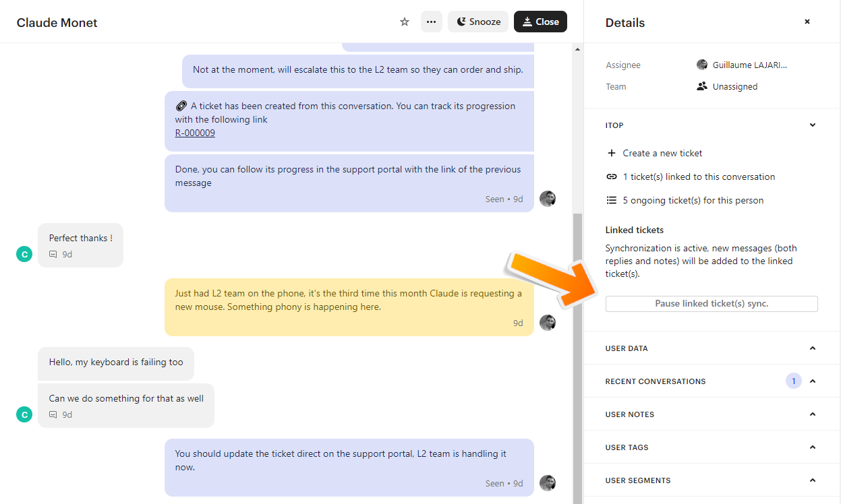Screen dimensions: 841x504
Task: Dismiss the Details panel with X
Action: [x=807, y=22]
